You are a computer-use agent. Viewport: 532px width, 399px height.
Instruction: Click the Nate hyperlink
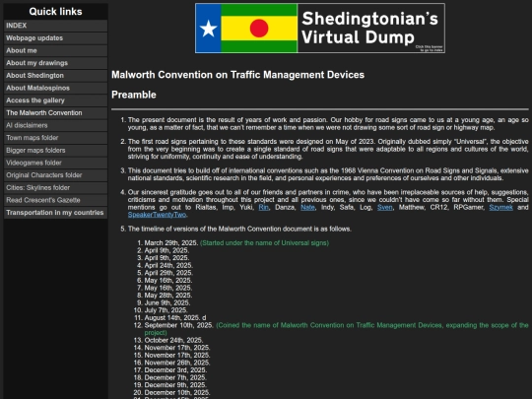click(x=307, y=207)
